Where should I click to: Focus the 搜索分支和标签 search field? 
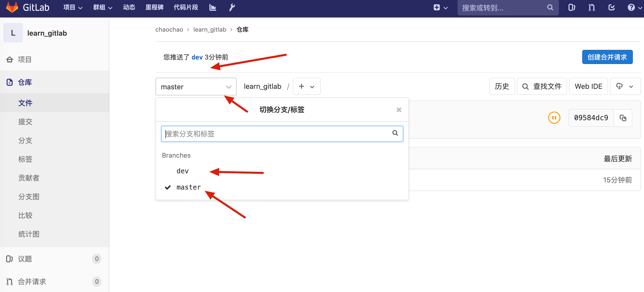coord(282,134)
